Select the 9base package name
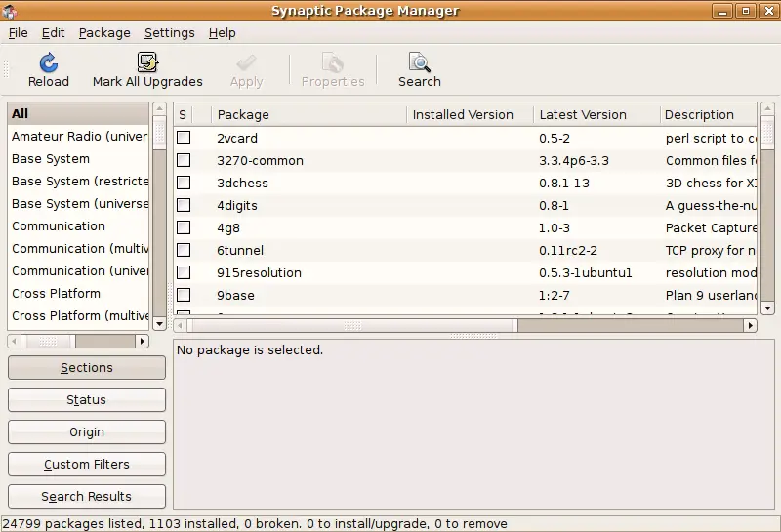 pyautogui.click(x=235, y=295)
